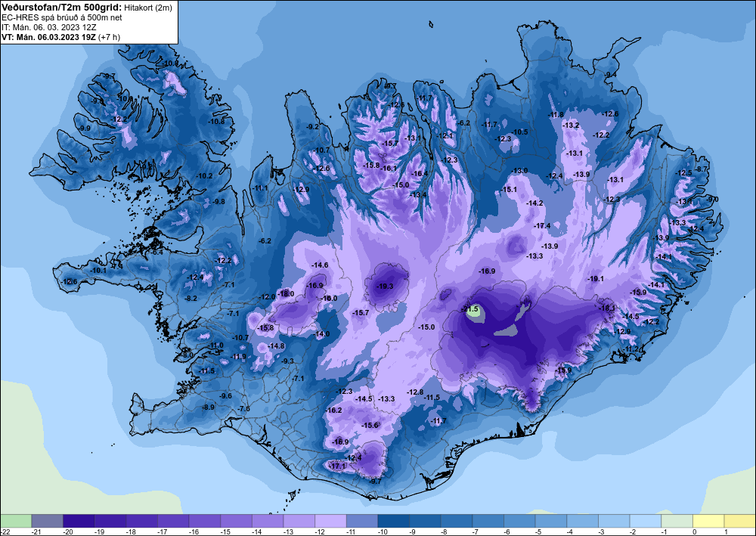Select the -8.9 temperature value
This screenshot has width=756, height=536.
208,407
